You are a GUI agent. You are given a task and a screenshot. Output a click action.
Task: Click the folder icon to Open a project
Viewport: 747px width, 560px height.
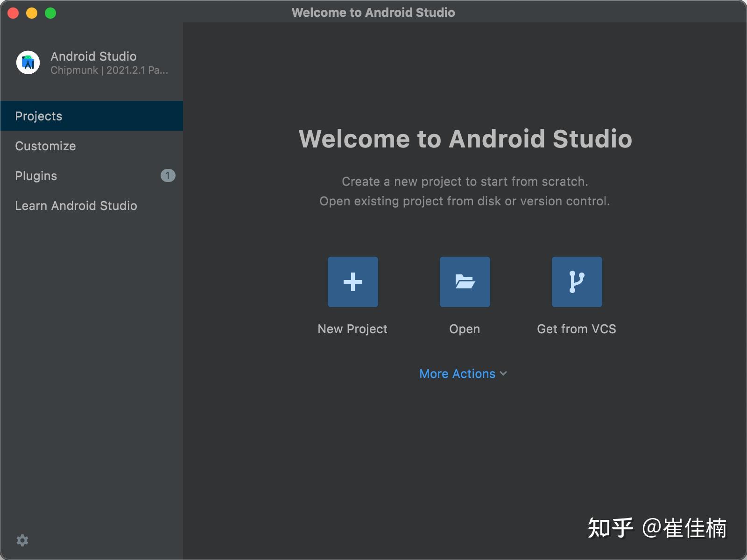(465, 282)
